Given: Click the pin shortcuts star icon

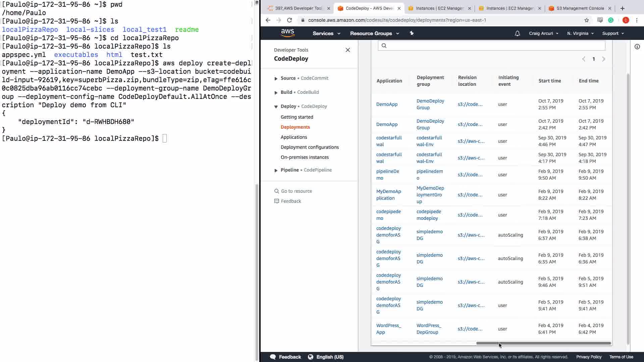Looking at the screenshot, I should coord(412,33).
